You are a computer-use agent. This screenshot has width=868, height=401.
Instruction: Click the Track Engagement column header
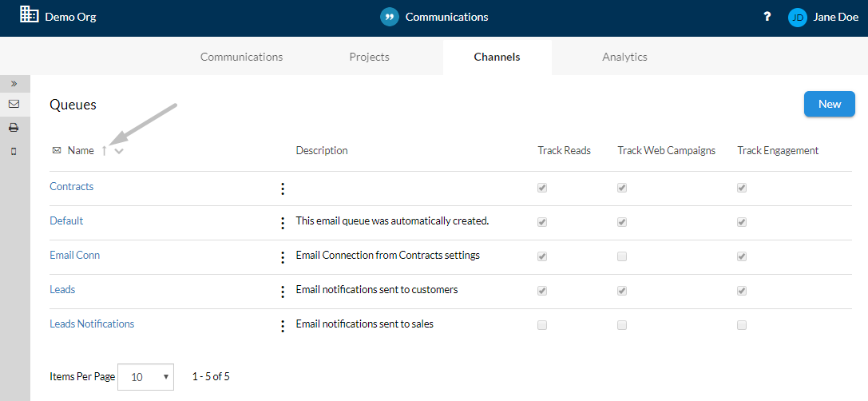778,151
